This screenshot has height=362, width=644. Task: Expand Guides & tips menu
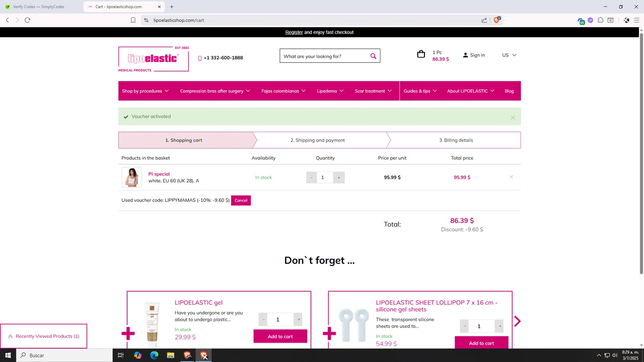pyautogui.click(x=420, y=91)
